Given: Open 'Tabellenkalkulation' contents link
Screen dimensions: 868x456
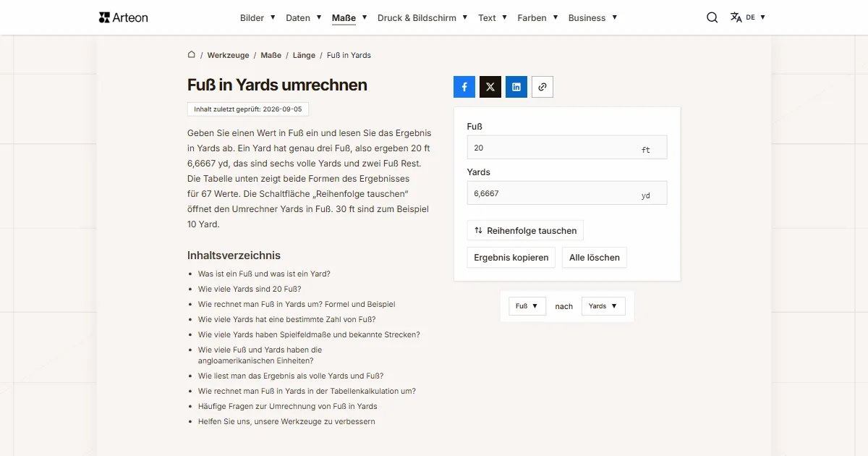Looking at the screenshot, I should tap(307, 391).
